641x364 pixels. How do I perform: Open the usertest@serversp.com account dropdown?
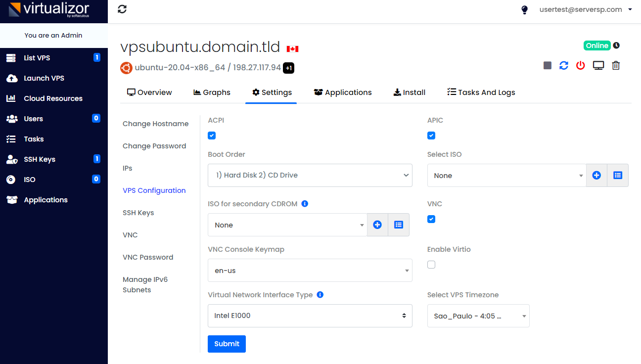pos(586,9)
